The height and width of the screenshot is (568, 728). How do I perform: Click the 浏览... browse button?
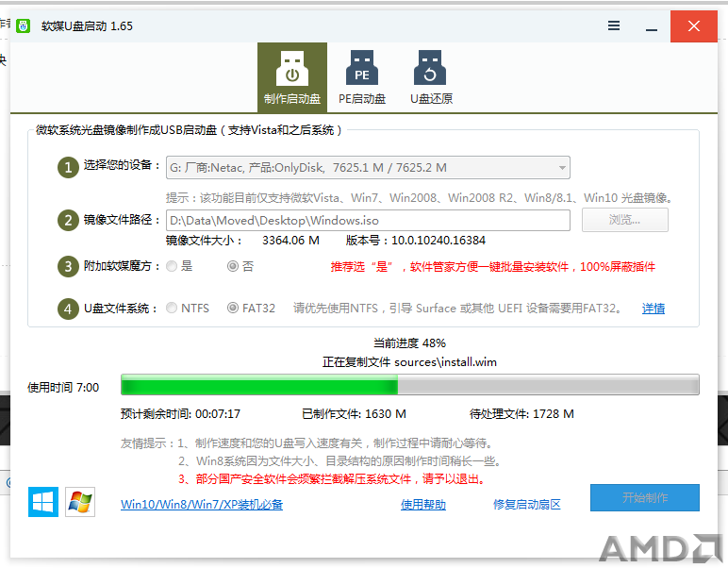625,220
